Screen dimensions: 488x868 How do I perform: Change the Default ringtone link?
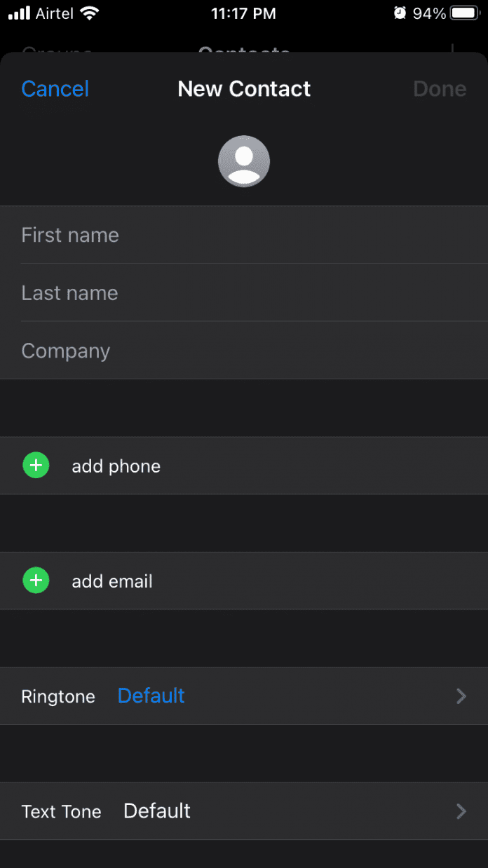tap(151, 696)
